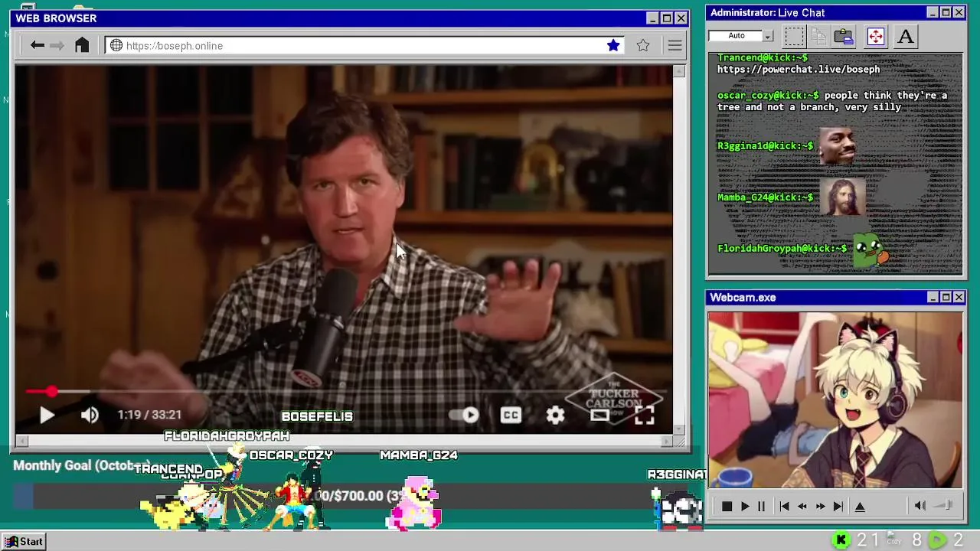
Task: Click the browser horizontal scrollbar right arrow
Action: tap(666, 440)
